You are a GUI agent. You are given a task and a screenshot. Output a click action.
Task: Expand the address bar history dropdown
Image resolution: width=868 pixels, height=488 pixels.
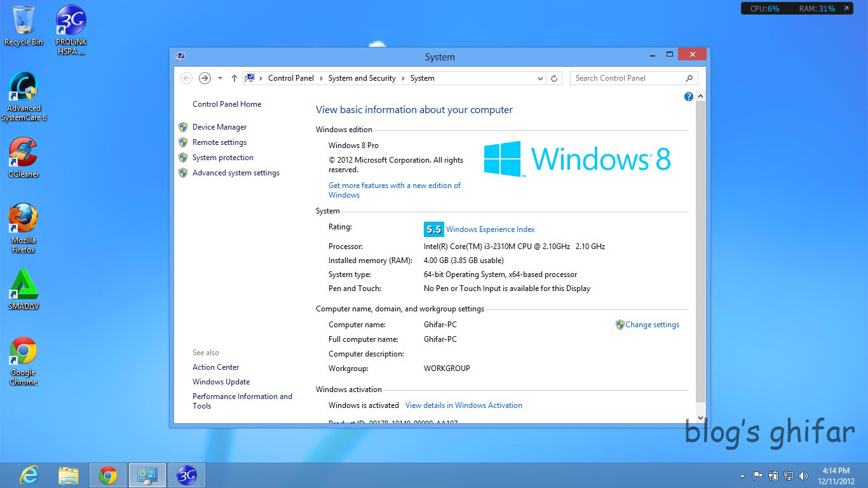(540, 78)
